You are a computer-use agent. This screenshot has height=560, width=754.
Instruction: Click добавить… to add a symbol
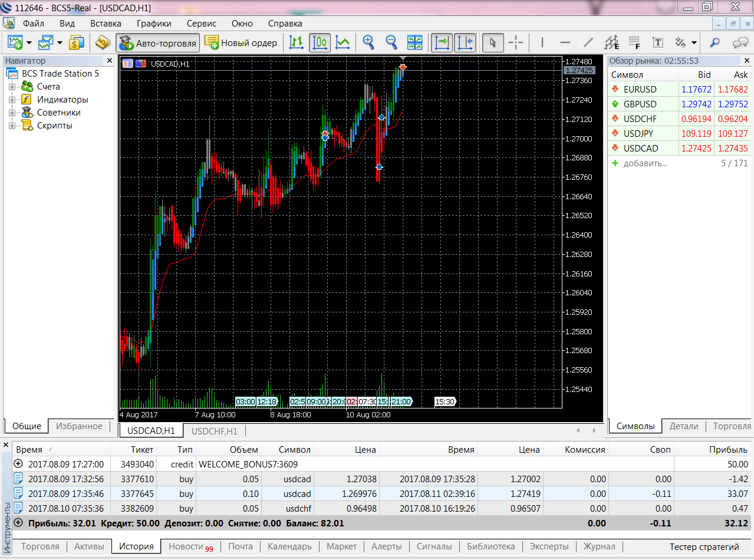click(645, 163)
